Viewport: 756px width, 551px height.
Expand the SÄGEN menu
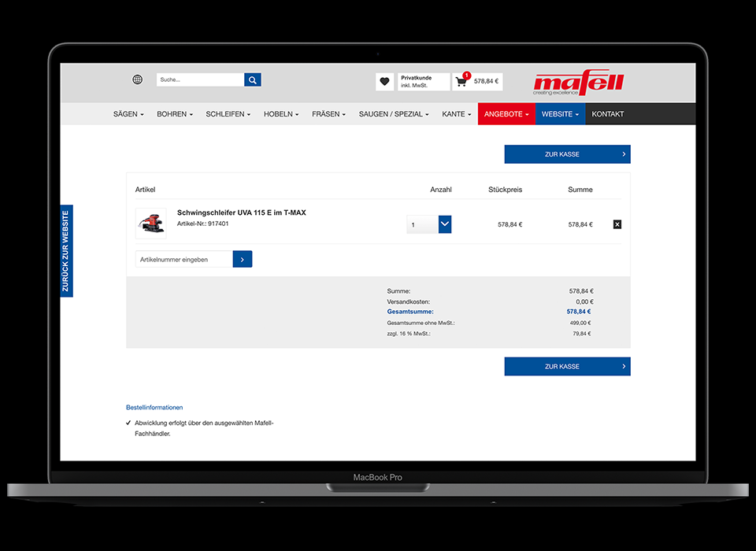[128, 114]
